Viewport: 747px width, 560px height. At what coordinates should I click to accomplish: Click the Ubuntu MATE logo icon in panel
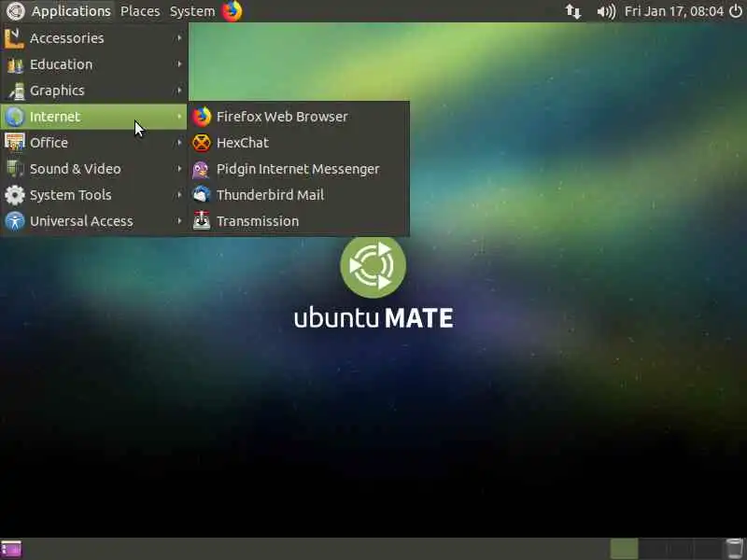15,11
